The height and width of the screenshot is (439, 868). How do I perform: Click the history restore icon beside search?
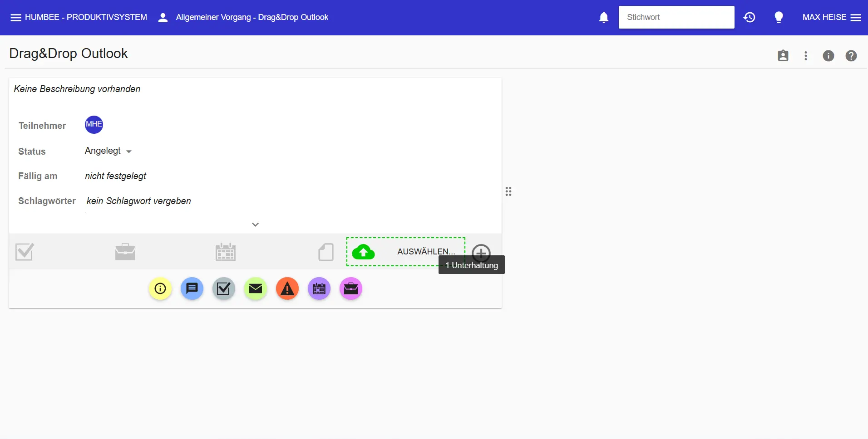coord(750,17)
